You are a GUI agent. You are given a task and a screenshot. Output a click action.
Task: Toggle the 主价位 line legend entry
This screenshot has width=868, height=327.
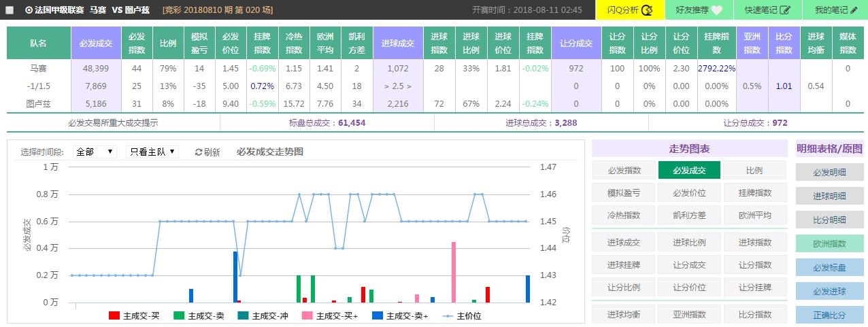(x=462, y=315)
